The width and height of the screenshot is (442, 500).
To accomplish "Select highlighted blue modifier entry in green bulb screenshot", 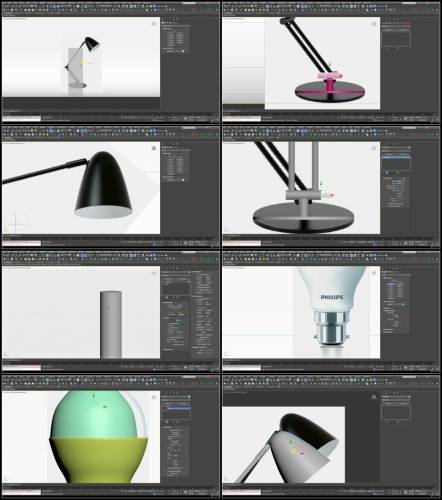I will point(178,408).
